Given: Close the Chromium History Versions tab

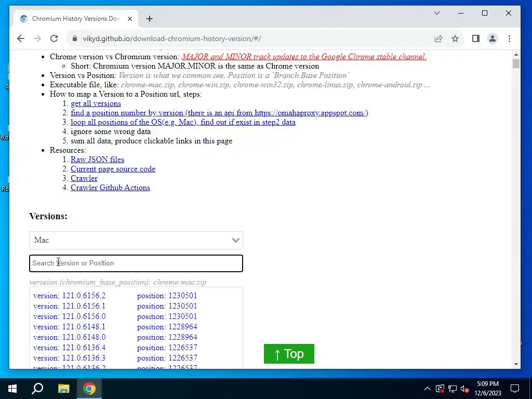Looking at the screenshot, I should pos(129,19).
